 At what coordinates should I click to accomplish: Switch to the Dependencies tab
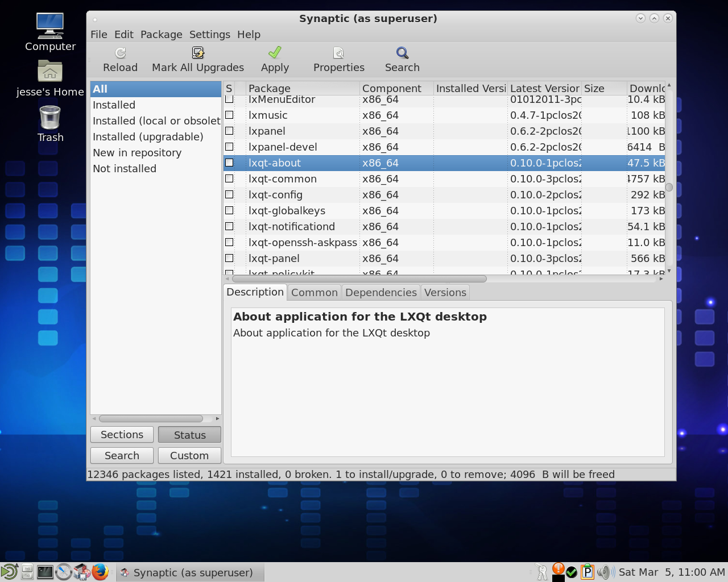[381, 292]
